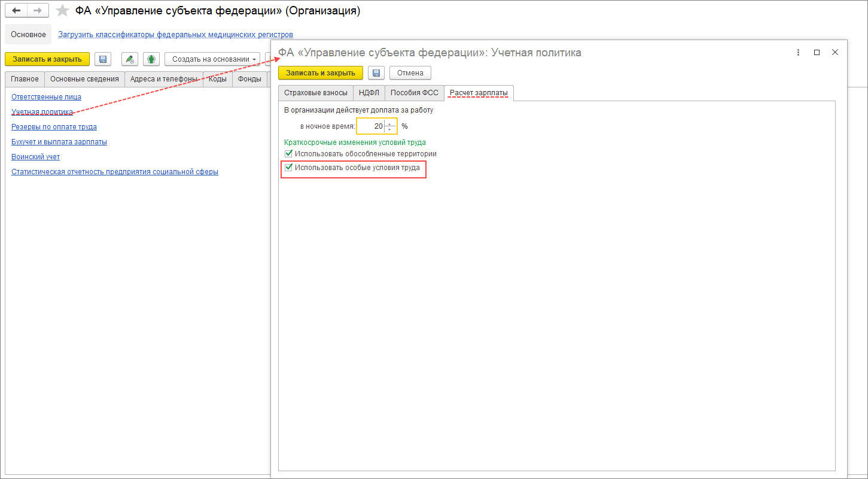The height and width of the screenshot is (479, 868).
Task: Open Загрузить классификаторы федеральных медицинских регистров link
Action: pyautogui.click(x=175, y=35)
